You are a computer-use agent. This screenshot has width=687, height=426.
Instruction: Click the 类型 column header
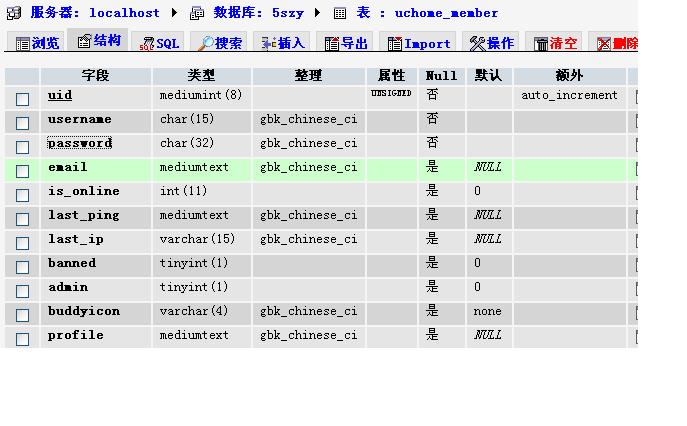[201, 76]
